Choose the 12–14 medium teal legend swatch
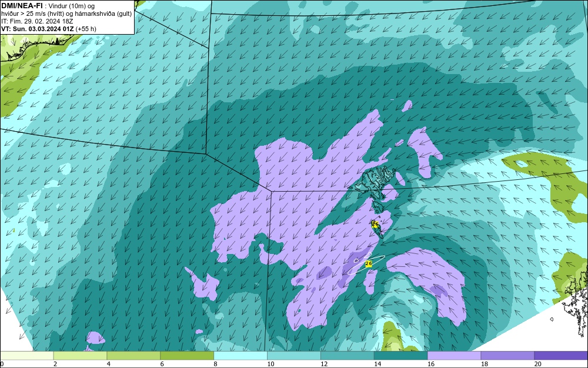 348,356
